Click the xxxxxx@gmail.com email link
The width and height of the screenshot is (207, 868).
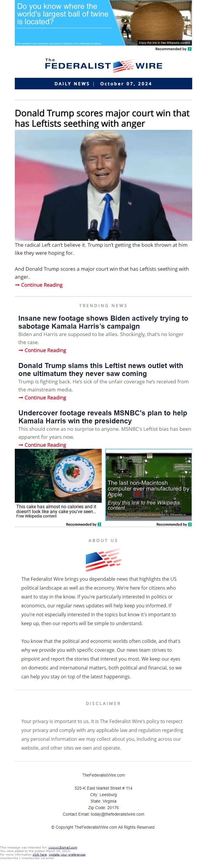(x=63, y=848)
